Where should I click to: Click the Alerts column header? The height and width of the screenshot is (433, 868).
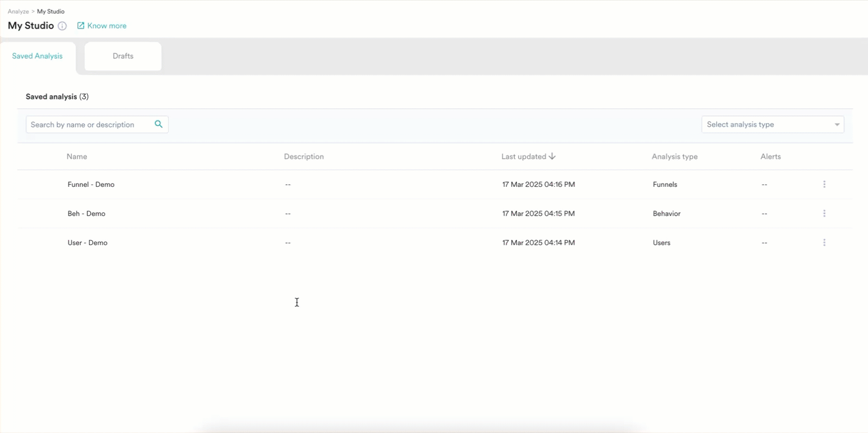click(770, 157)
